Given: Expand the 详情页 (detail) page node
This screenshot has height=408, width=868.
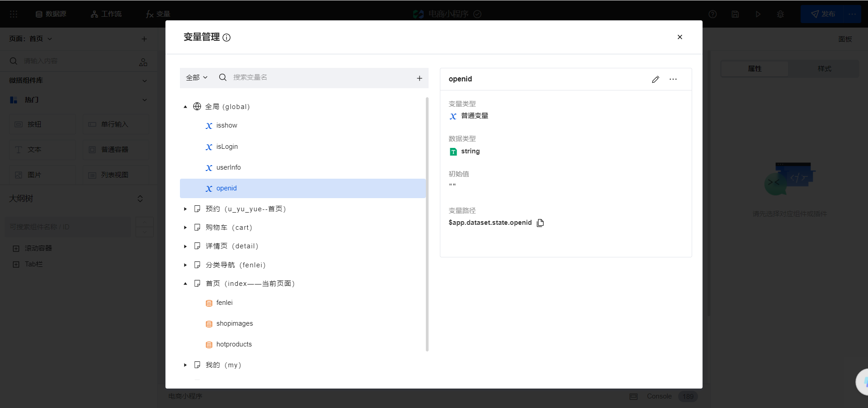Looking at the screenshot, I should [185, 247].
